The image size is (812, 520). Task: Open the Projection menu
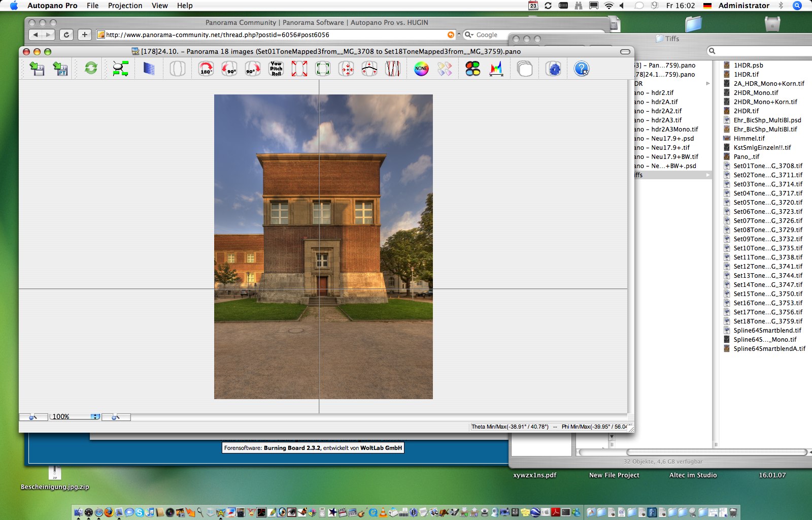coord(125,6)
